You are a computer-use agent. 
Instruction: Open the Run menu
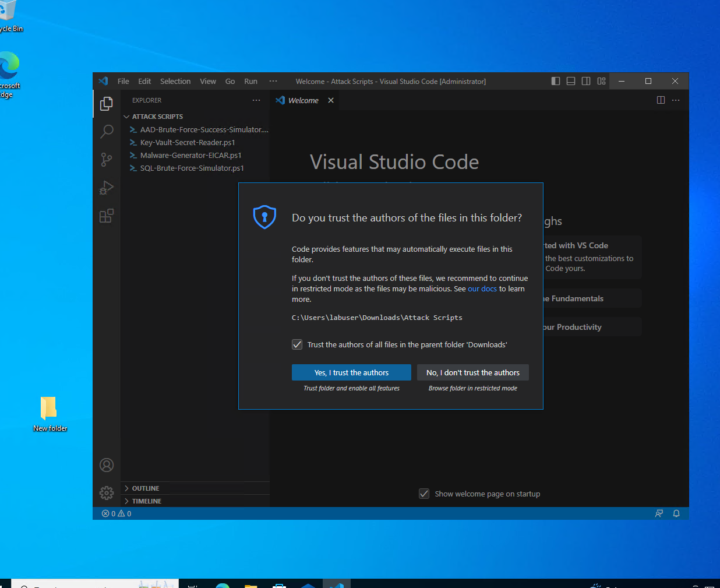(250, 81)
